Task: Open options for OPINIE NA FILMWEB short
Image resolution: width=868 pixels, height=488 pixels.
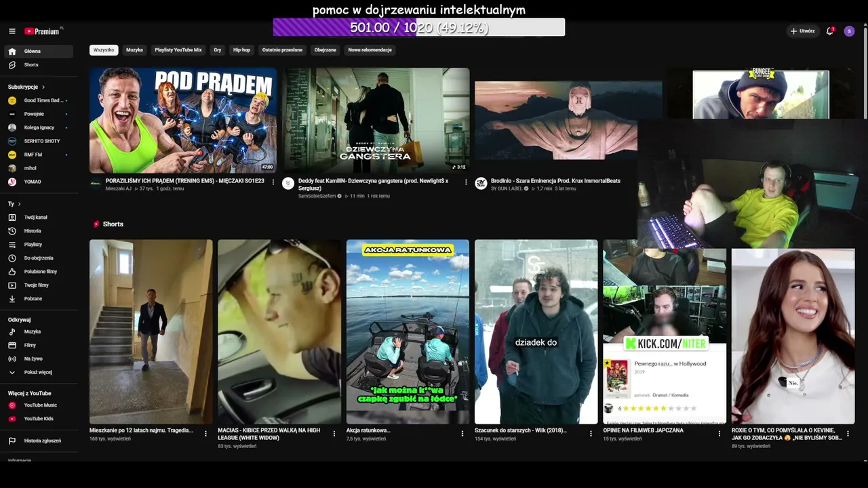Action: [x=719, y=434]
